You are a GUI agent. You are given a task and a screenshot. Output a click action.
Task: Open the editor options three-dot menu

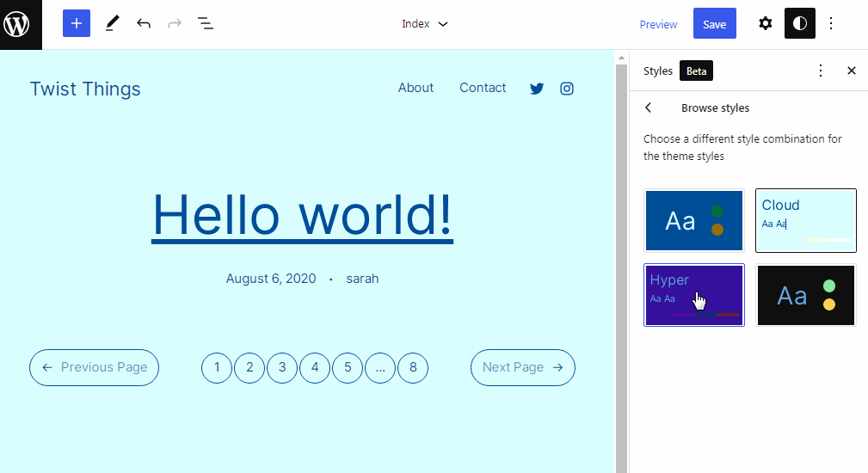point(831,24)
